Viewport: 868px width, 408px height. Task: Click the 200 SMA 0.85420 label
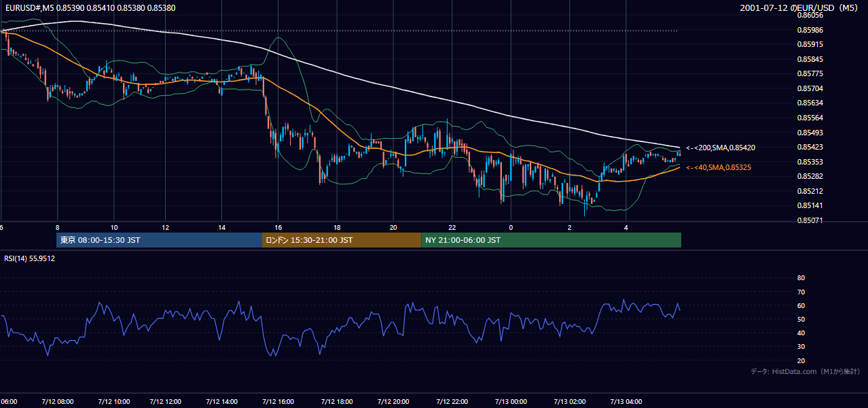[721, 148]
